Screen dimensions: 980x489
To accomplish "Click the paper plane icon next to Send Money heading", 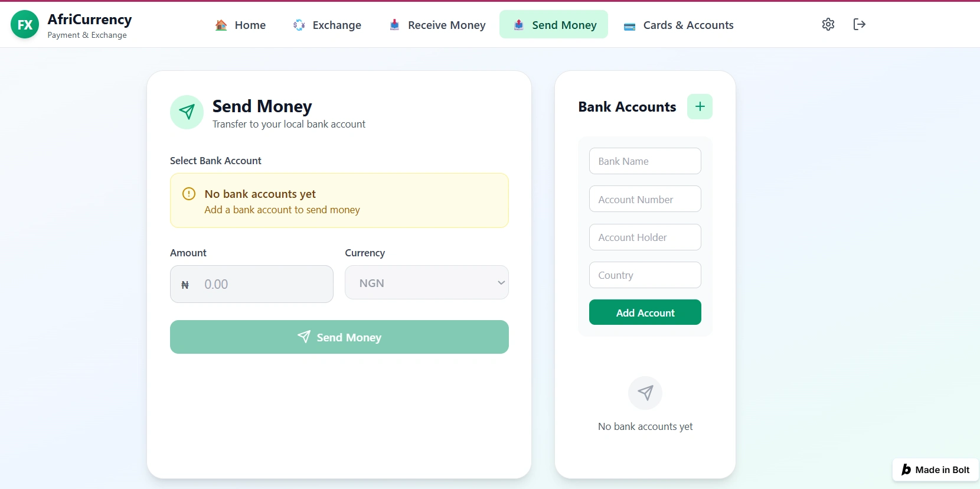I will [x=187, y=112].
